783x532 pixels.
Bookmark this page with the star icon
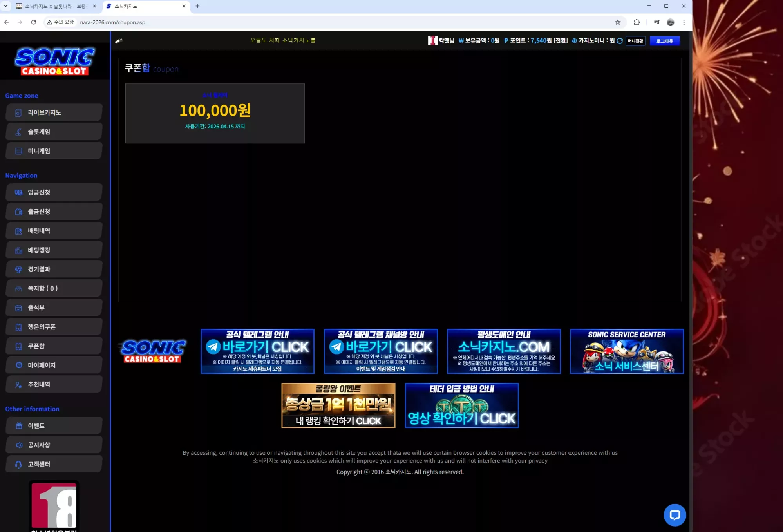618,22
